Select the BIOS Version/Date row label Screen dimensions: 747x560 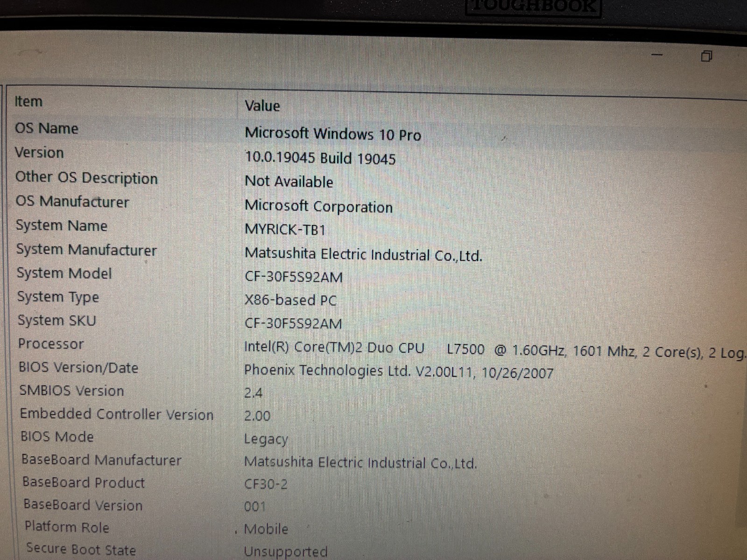pos(78,367)
